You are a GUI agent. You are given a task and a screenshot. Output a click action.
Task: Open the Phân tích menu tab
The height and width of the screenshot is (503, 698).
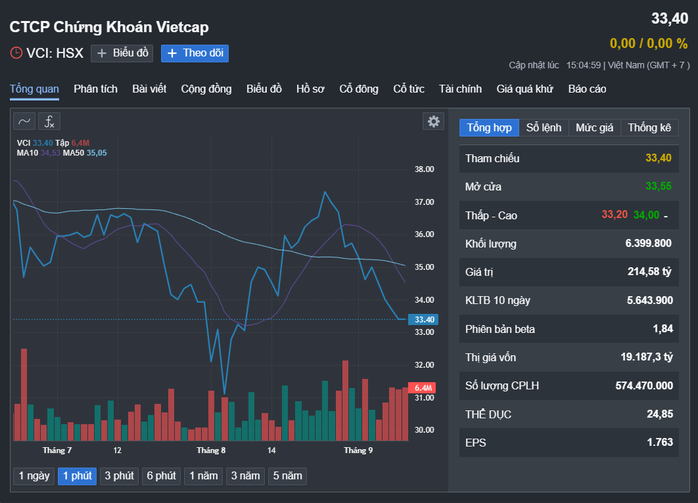coord(96,89)
